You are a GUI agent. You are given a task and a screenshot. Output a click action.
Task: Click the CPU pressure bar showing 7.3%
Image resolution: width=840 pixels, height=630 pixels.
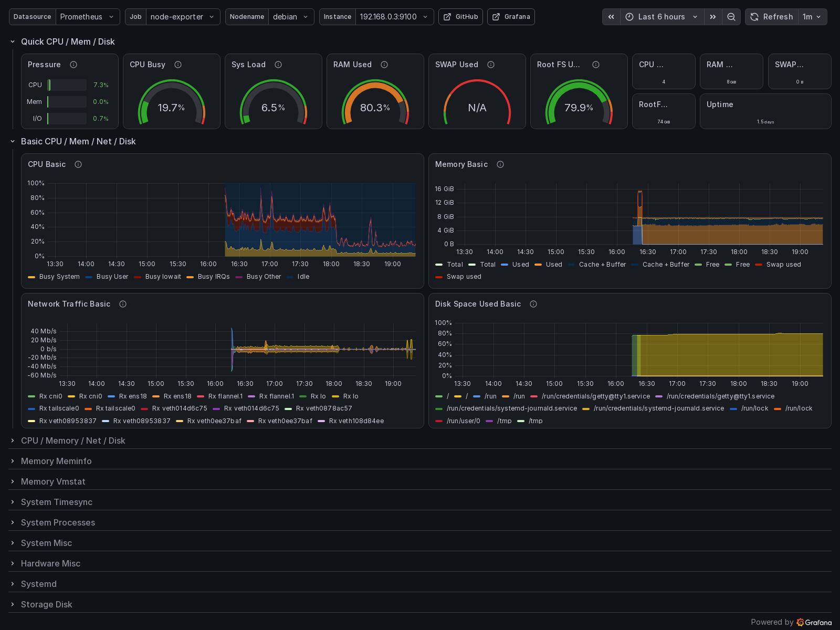tap(67, 85)
